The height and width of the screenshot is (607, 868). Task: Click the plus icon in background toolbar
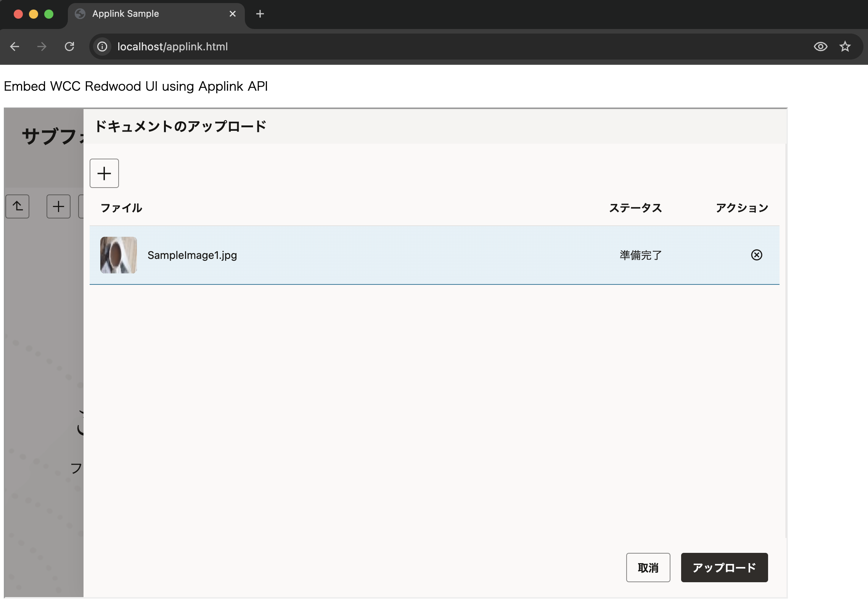click(58, 206)
